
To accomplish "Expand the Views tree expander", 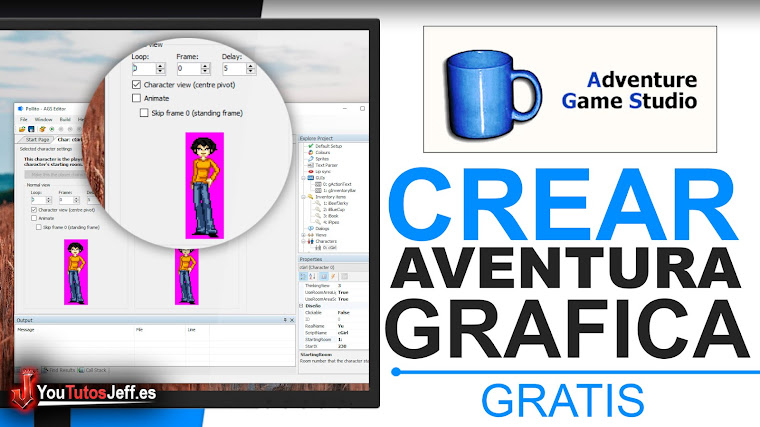I will [x=304, y=235].
